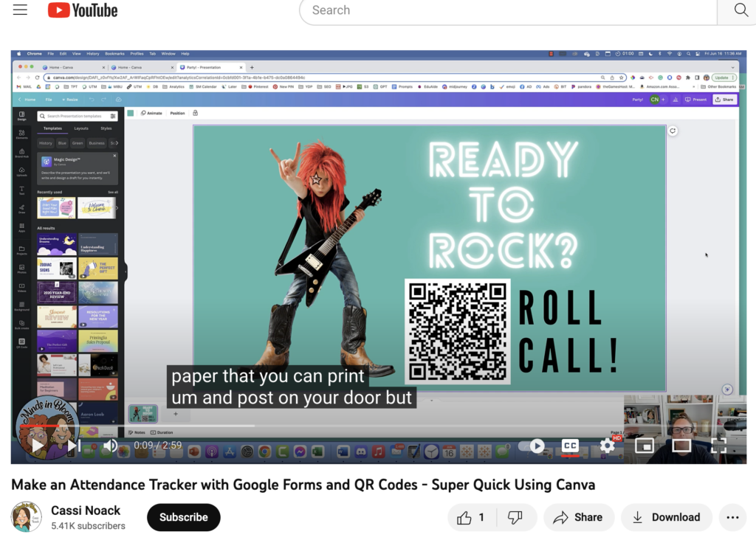This screenshot has height=543, width=756.
Task: In the video, click the canvas refresh icon
Action: coord(673,131)
